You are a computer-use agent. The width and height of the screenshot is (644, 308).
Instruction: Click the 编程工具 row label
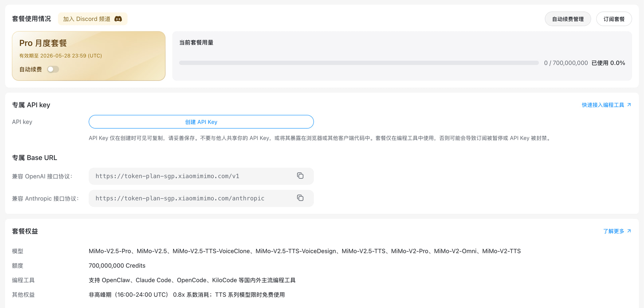(23, 280)
